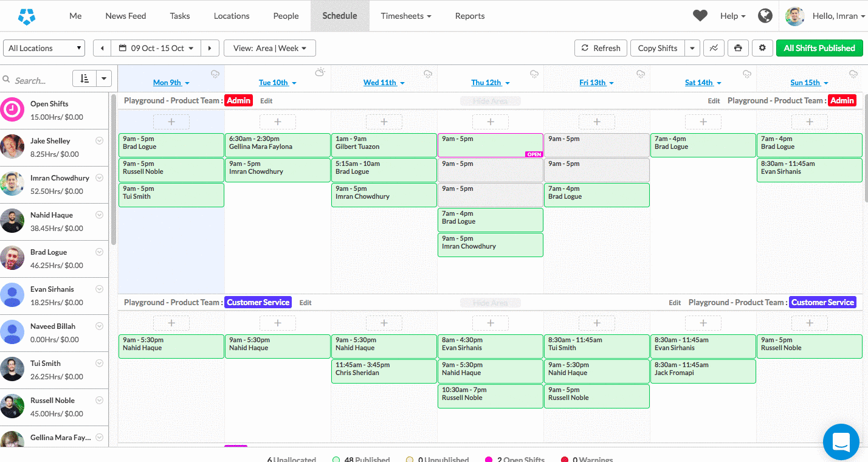This screenshot has height=462, width=868.
Task: Switch to the Timesheets tab
Action: click(x=405, y=16)
